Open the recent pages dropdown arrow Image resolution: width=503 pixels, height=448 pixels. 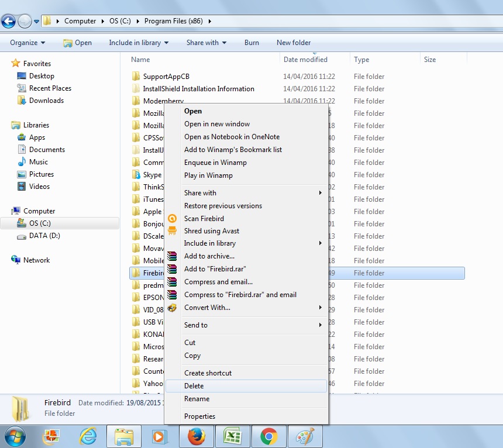tap(37, 22)
